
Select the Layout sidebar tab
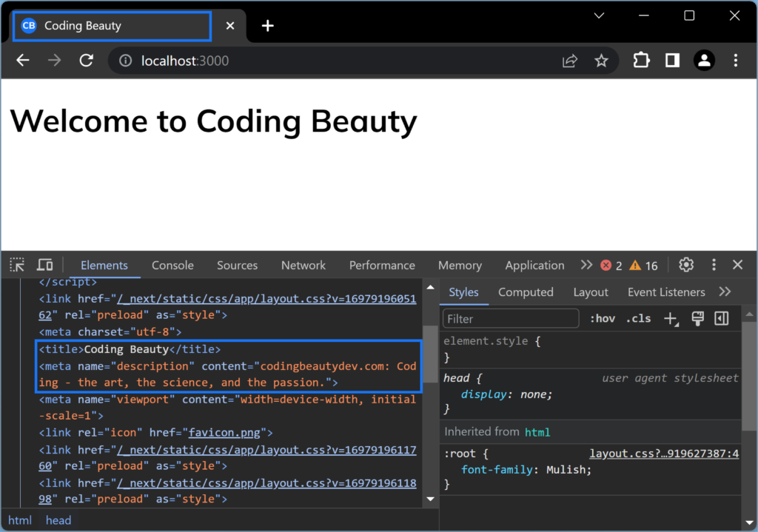click(591, 292)
